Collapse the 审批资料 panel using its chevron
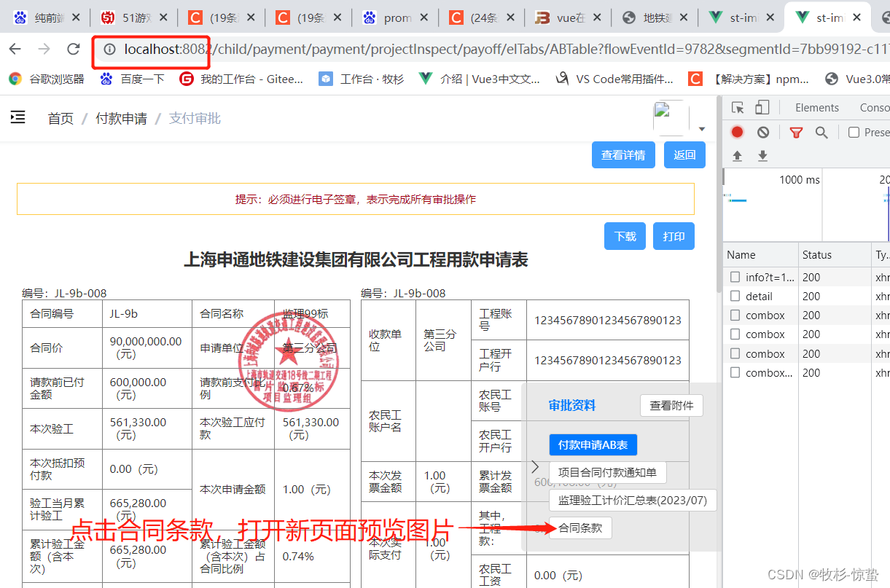Screen dimensions: 890x588 point(536,466)
